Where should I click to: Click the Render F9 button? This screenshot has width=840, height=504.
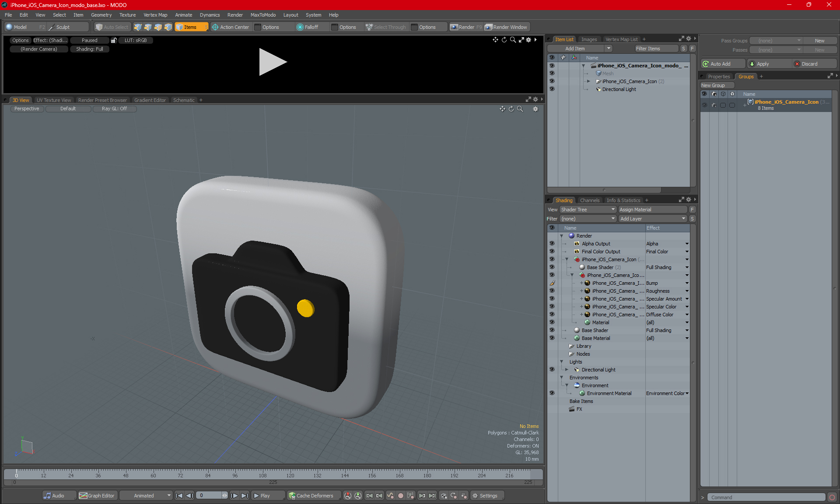(466, 27)
